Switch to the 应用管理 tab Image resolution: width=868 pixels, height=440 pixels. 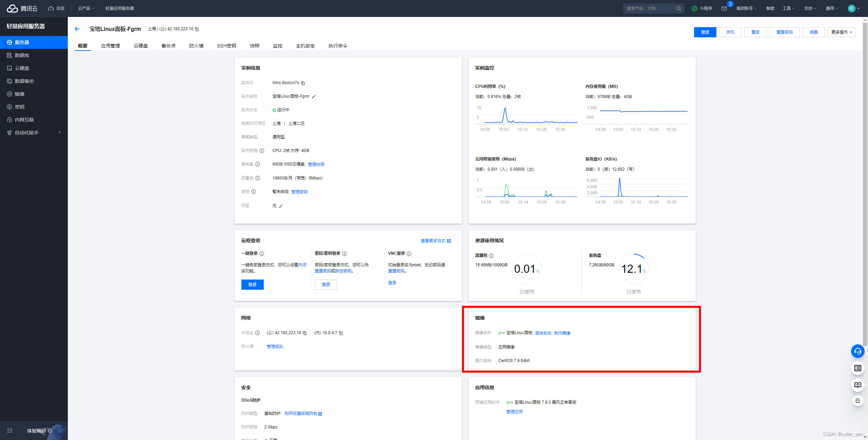111,46
